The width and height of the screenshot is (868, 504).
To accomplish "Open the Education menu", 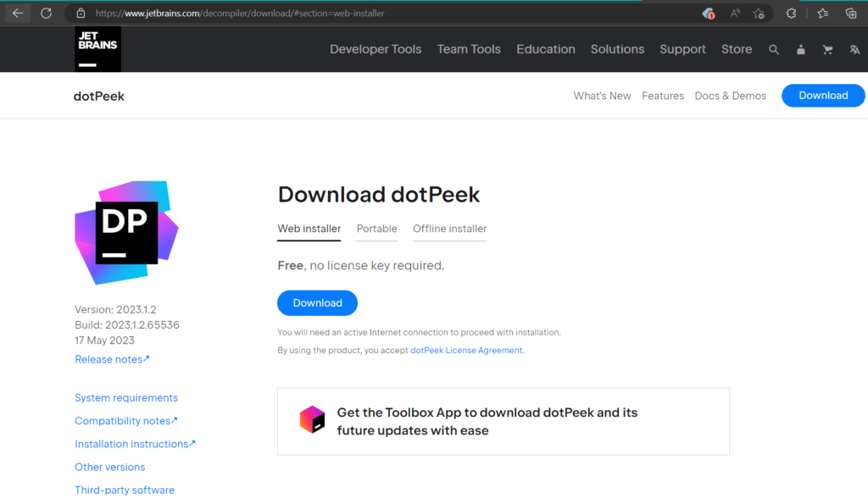I will click(x=546, y=49).
